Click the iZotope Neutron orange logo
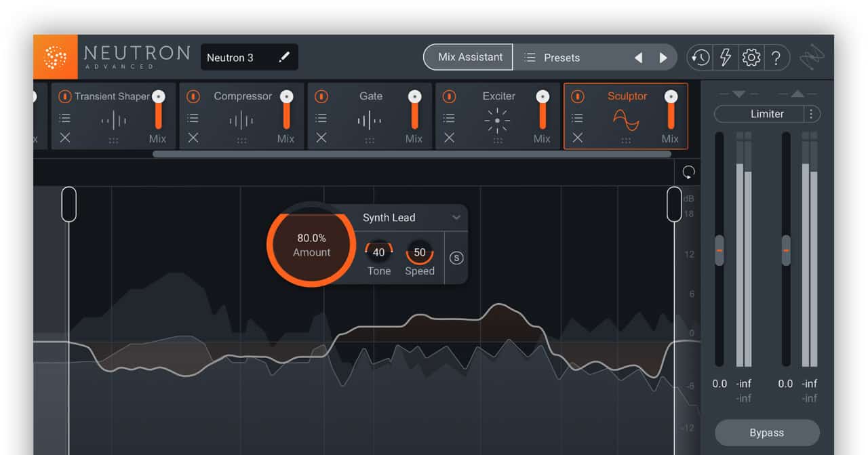This screenshot has height=455, width=868. coord(55,57)
